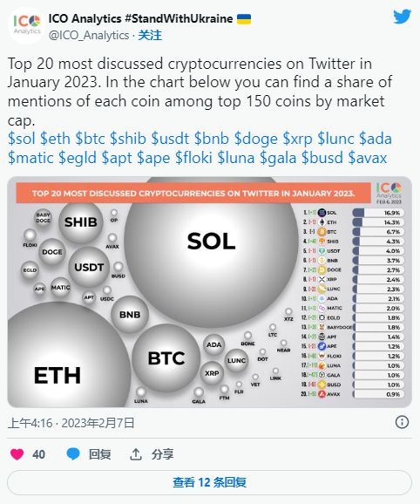Click the blue reply bubble icon
This screenshot has height=504, width=420.
tap(73, 454)
